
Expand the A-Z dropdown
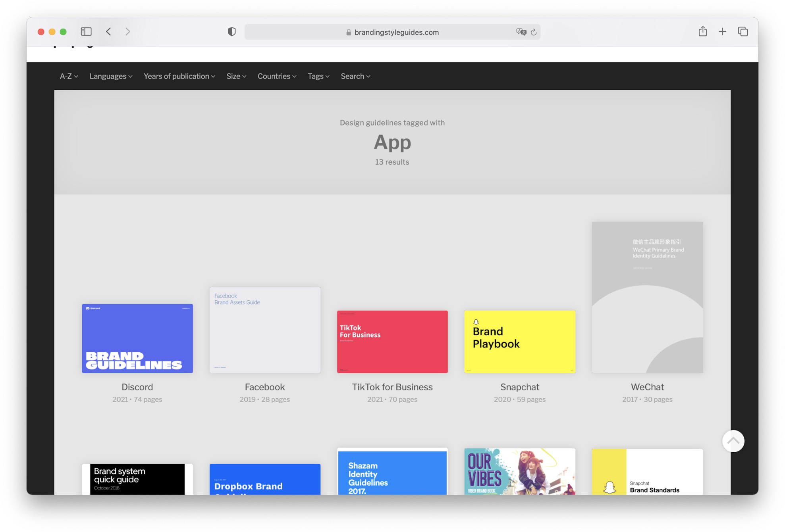pyautogui.click(x=69, y=76)
